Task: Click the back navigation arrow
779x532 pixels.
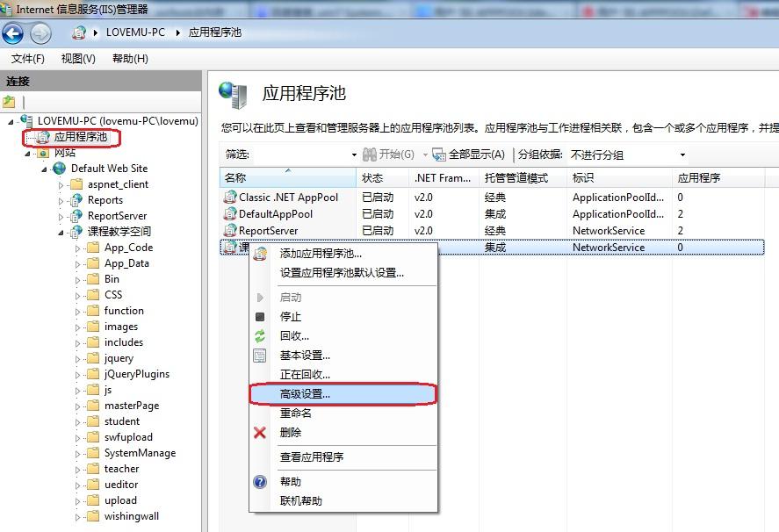Action: pyautogui.click(x=13, y=32)
